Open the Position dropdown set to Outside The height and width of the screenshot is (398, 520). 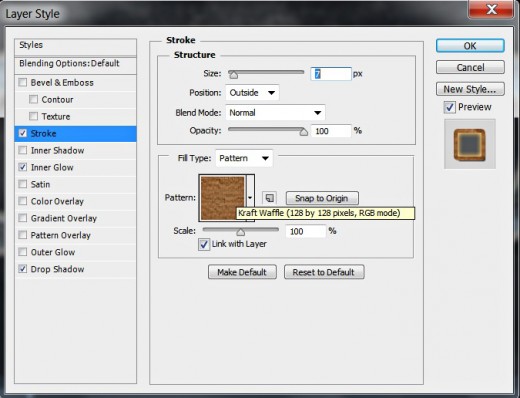252,92
